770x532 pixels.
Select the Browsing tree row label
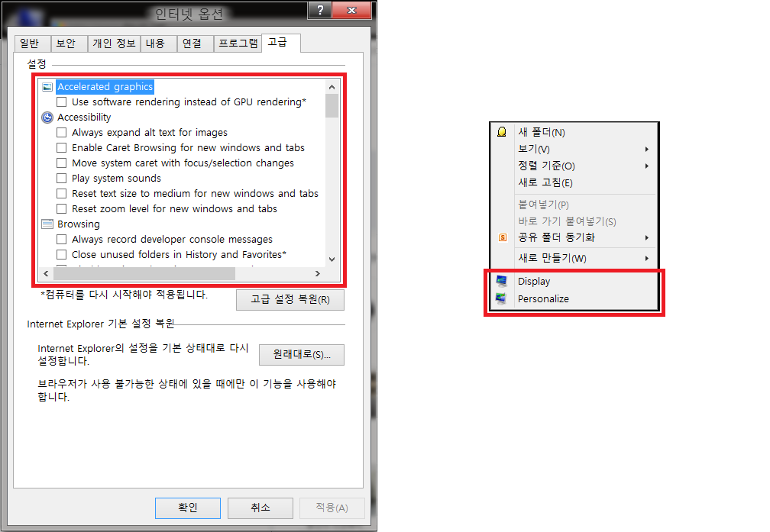point(79,224)
